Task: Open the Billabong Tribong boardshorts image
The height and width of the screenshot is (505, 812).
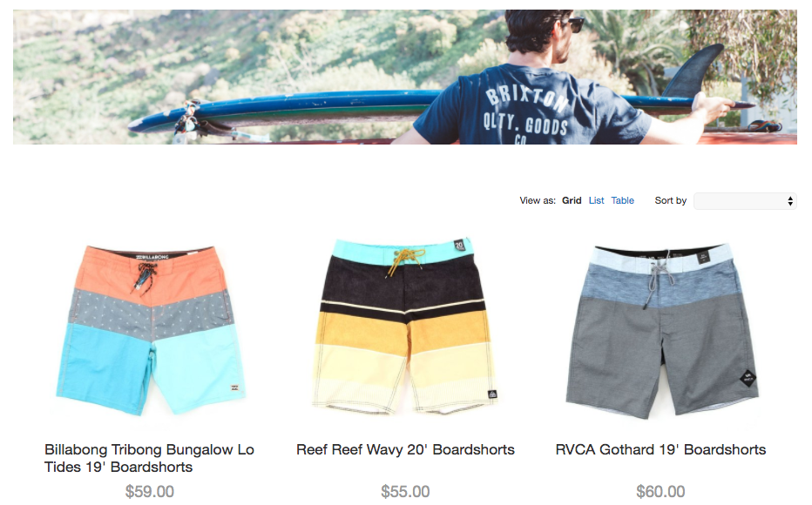Action: (x=150, y=330)
